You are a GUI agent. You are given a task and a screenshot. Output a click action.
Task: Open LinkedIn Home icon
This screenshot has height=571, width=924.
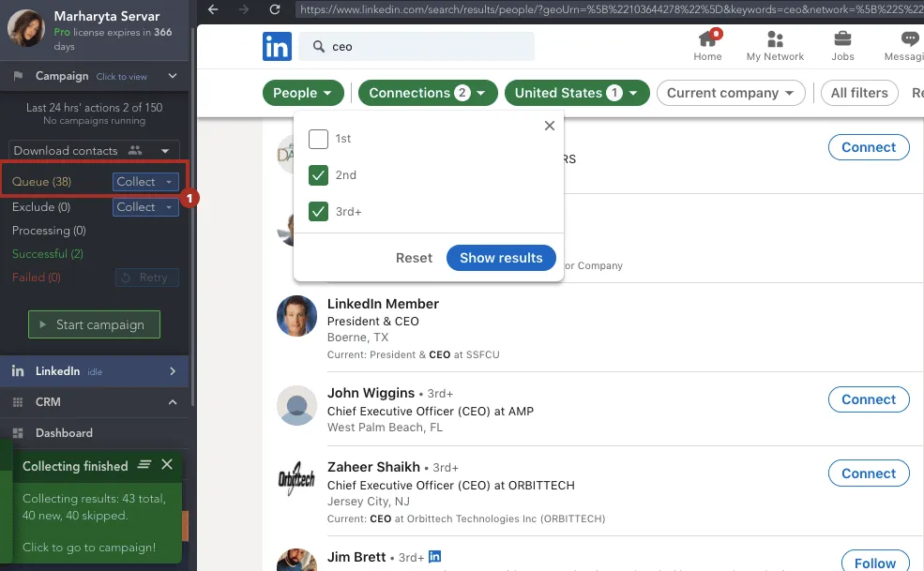coord(707,39)
